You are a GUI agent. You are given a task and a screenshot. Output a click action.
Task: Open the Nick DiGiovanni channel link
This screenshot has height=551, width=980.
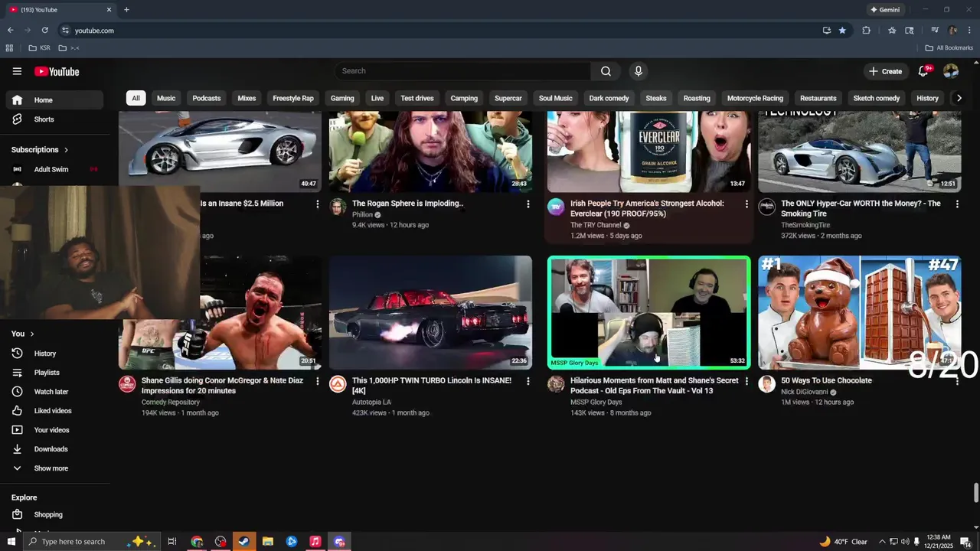click(805, 392)
